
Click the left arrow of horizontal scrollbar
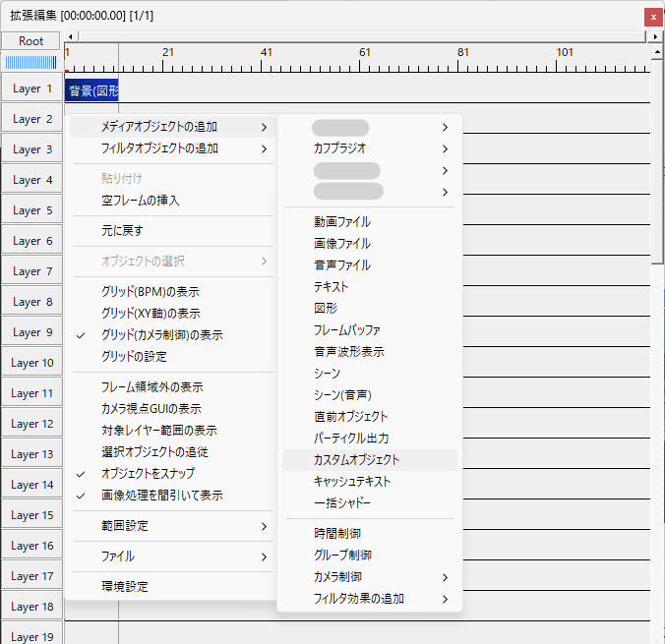[70, 37]
